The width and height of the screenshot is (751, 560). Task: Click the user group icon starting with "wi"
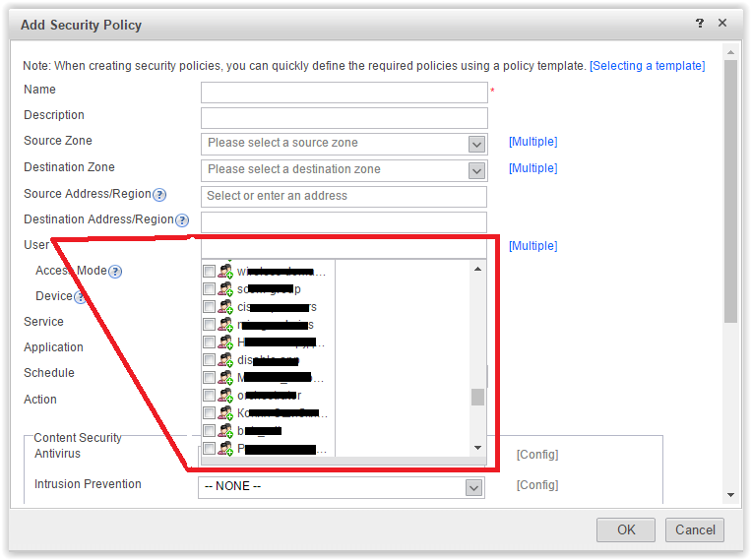click(225, 271)
